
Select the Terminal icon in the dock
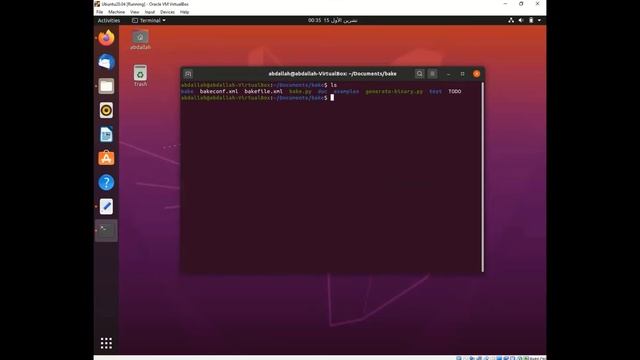[106, 231]
